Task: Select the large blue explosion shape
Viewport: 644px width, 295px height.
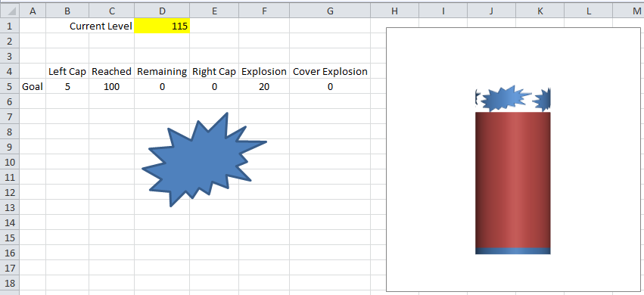Action: click(x=204, y=159)
